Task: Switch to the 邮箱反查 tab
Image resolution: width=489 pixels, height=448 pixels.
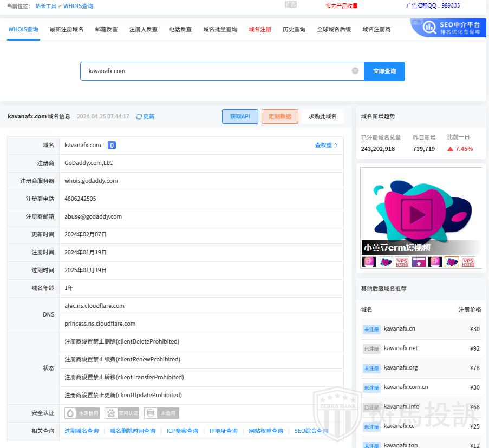Action: tap(106, 29)
